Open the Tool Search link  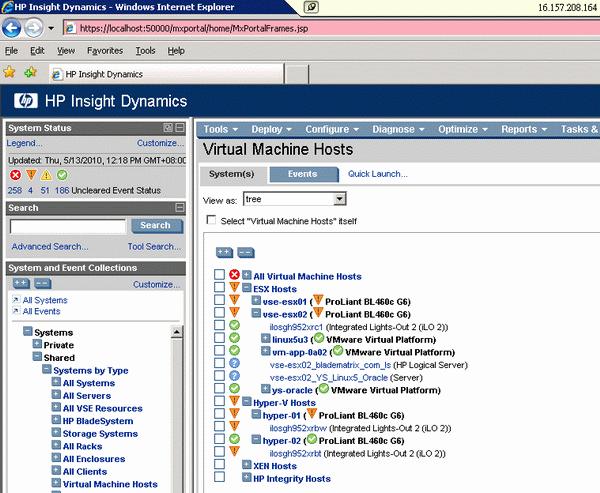(x=154, y=246)
